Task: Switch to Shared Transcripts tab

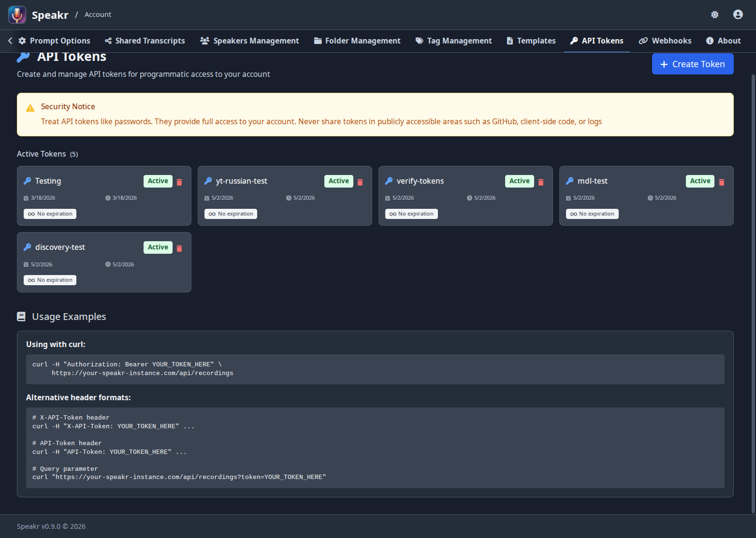Action: click(x=145, y=41)
